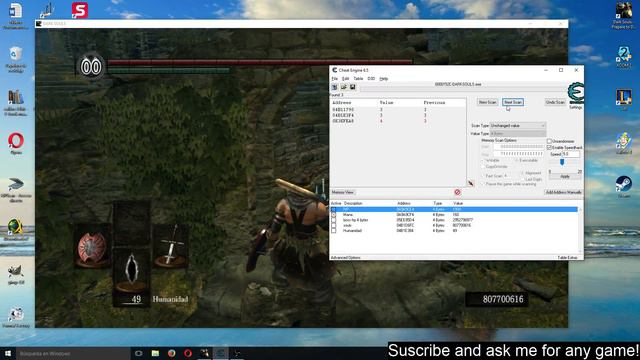
Task: Open Table Extras at bottom right
Action: [567, 258]
